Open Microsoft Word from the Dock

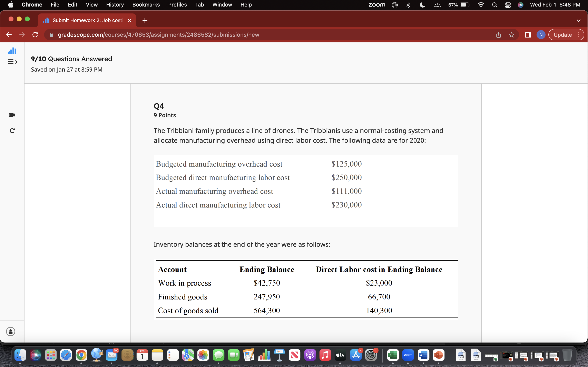click(424, 355)
